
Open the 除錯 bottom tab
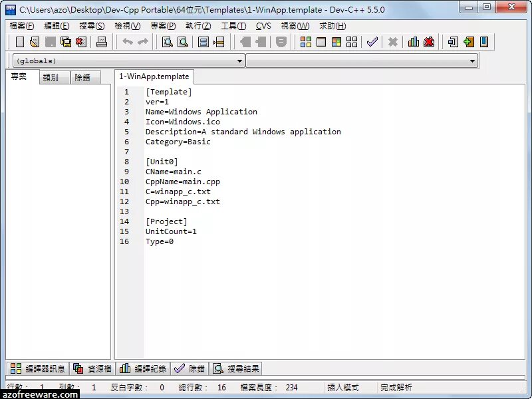pyautogui.click(x=190, y=368)
